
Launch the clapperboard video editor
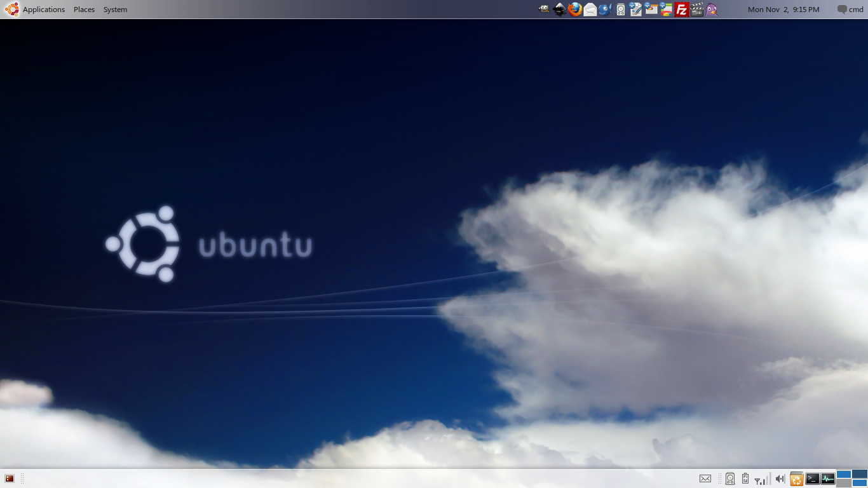pos(697,10)
